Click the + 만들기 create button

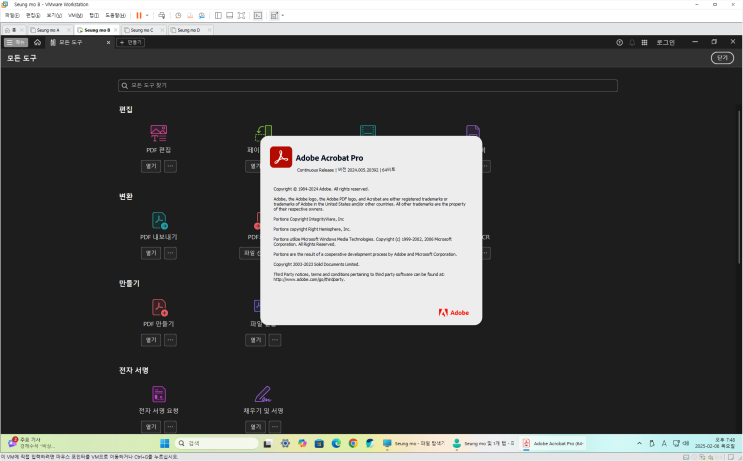pos(130,42)
